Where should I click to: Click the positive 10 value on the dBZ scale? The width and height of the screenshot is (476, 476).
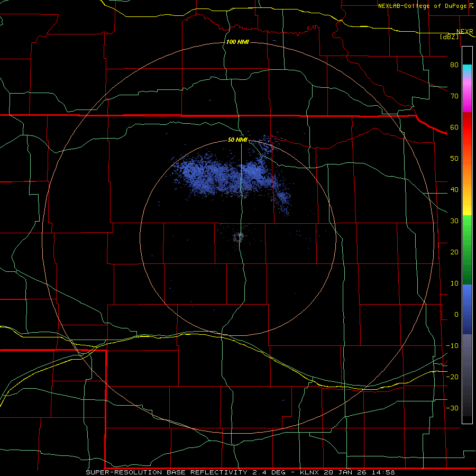[x=454, y=283]
